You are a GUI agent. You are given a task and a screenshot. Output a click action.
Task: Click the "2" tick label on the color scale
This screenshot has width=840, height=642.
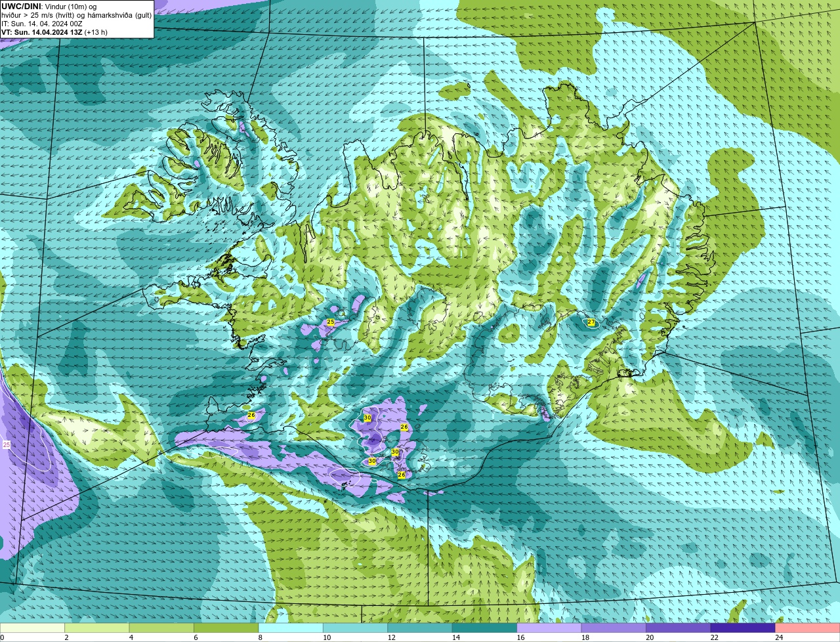point(66,637)
